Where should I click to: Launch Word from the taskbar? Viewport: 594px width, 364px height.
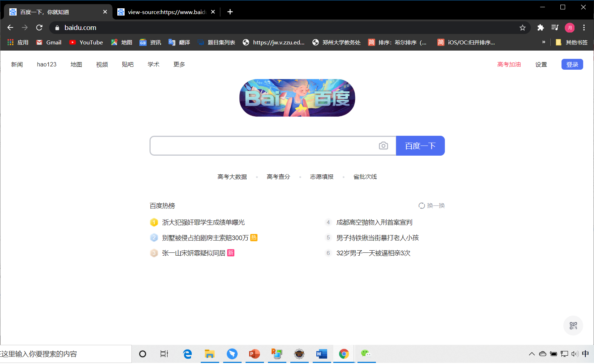coord(321,354)
